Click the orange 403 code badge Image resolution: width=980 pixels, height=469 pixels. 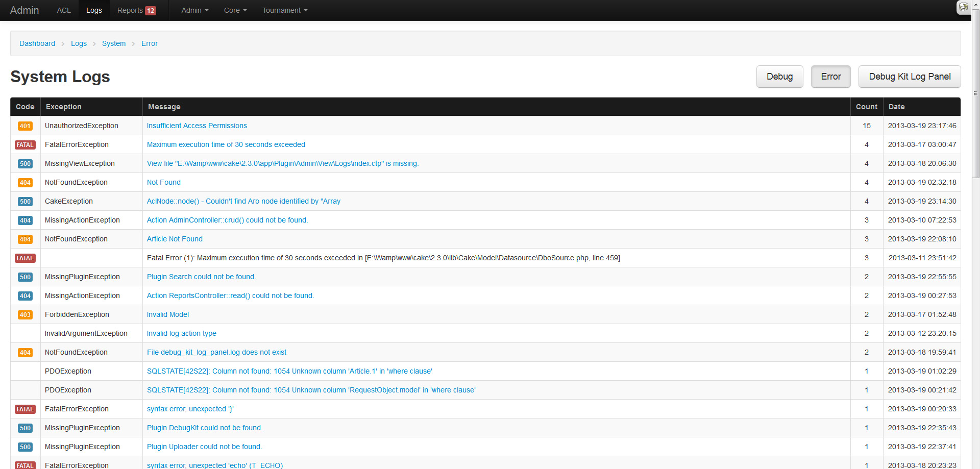click(25, 315)
